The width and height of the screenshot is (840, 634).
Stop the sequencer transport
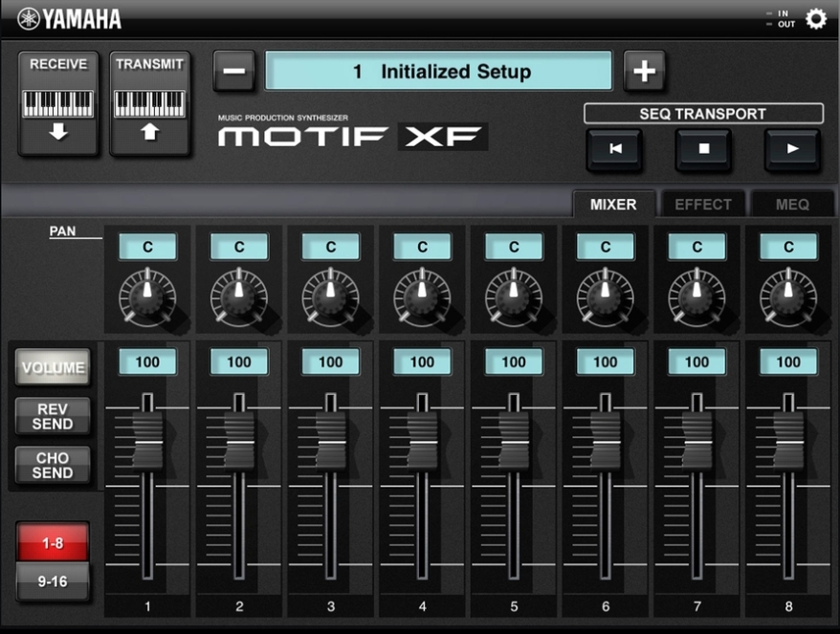click(704, 149)
